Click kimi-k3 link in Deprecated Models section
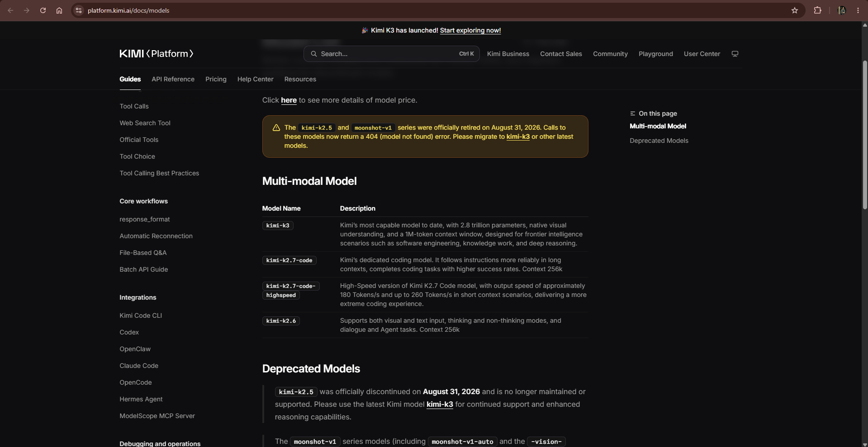This screenshot has width=868, height=447. [440, 404]
